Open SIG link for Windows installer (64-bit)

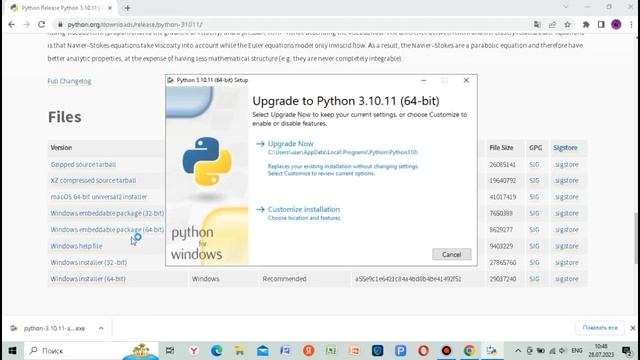(534, 279)
